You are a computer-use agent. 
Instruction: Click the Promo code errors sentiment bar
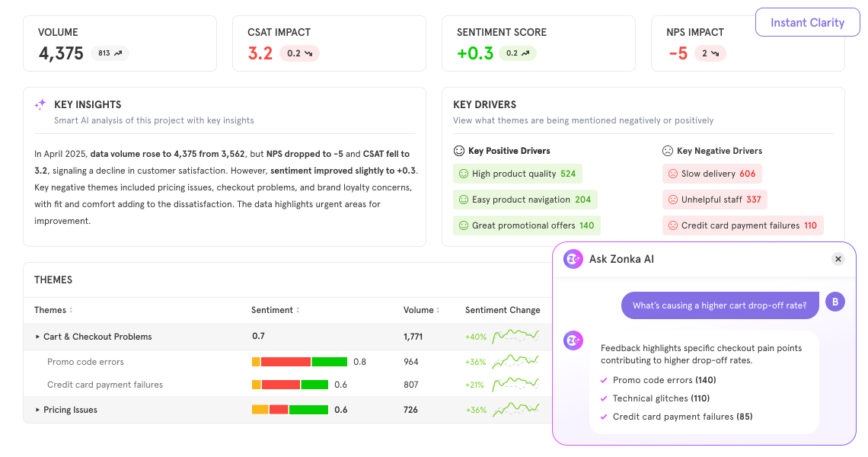[299, 362]
